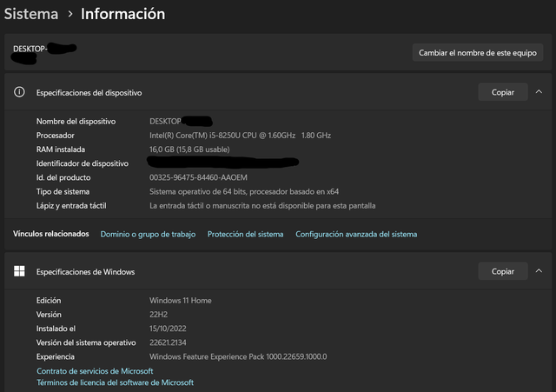Screen dimensions: 556x392
Task: Click the info icon beside Especificaciones del dispositivo
Action: pyautogui.click(x=19, y=92)
